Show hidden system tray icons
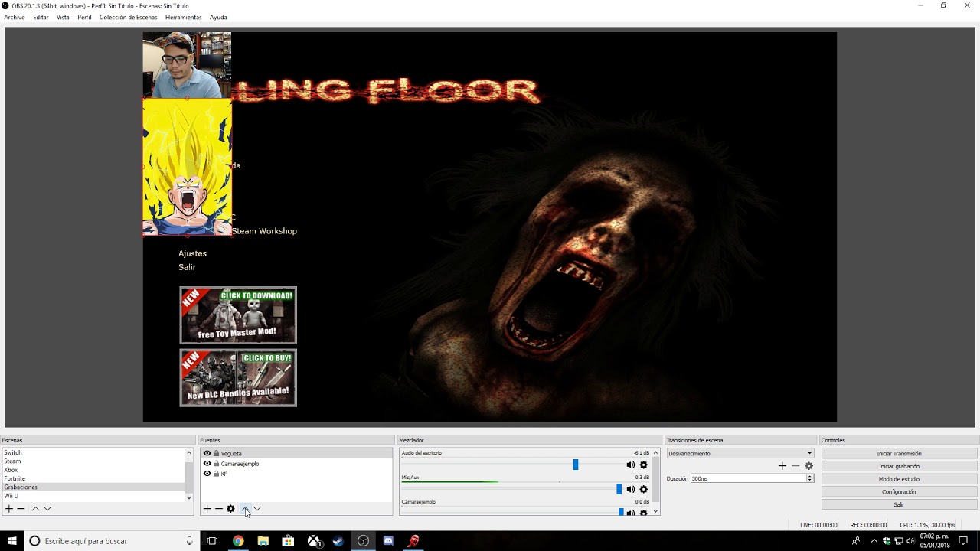The width and height of the screenshot is (980, 551). tap(874, 541)
